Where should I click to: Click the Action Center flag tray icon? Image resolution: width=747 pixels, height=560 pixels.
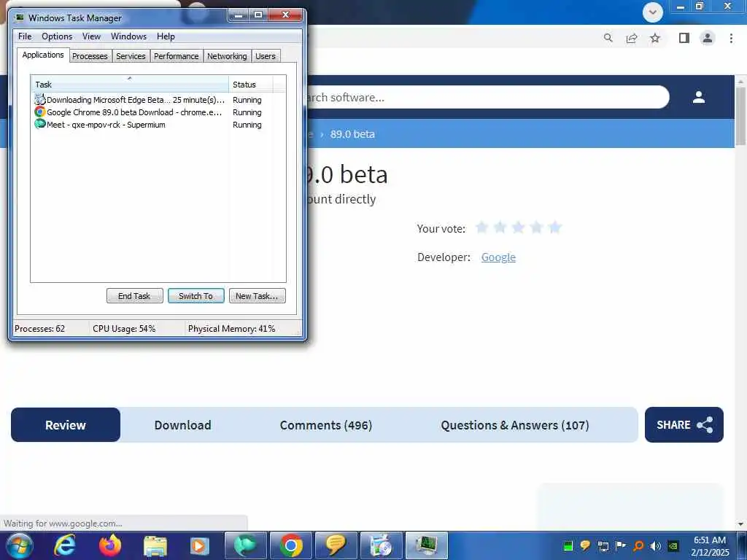(x=621, y=546)
